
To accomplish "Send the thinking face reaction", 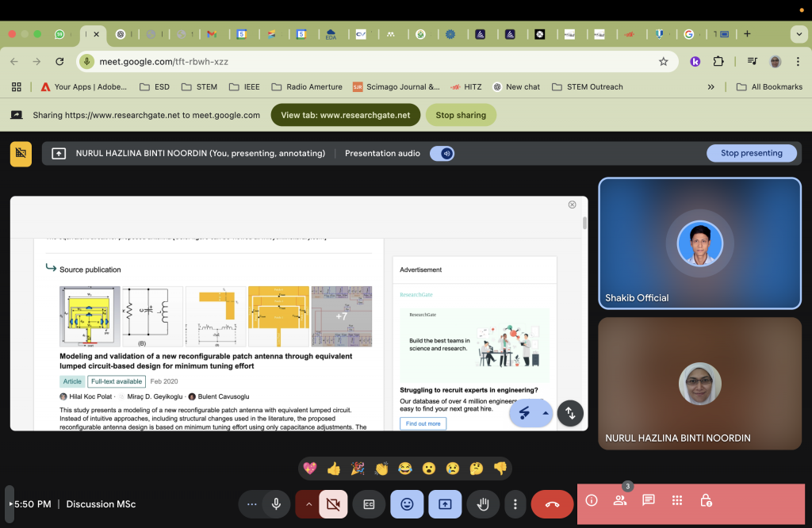I will 477,469.
